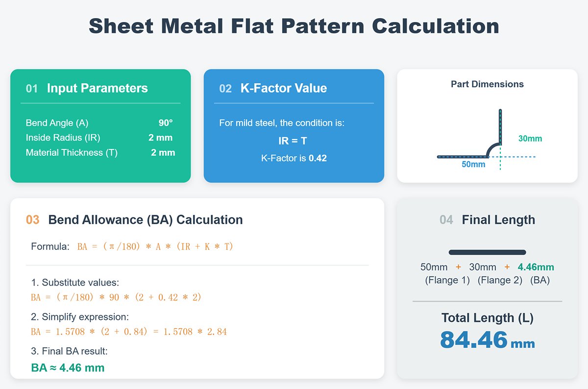Select the Inside Radius 2 mm value

pyautogui.click(x=161, y=138)
